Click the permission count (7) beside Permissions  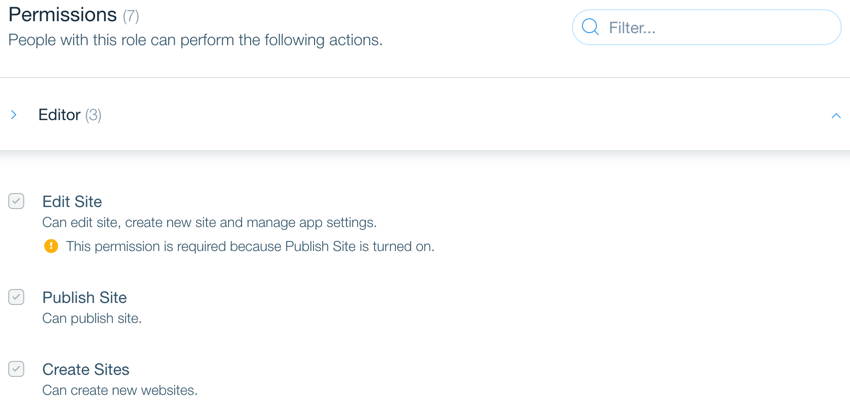(131, 16)
